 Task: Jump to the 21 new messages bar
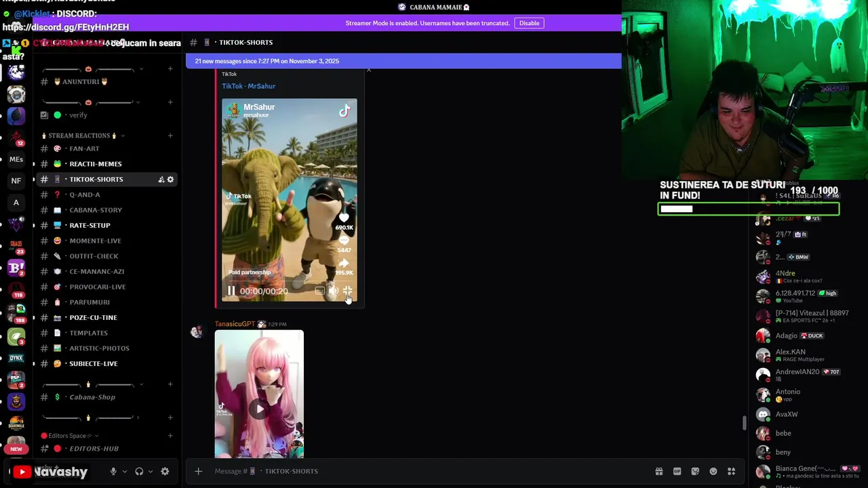[403, 61]
